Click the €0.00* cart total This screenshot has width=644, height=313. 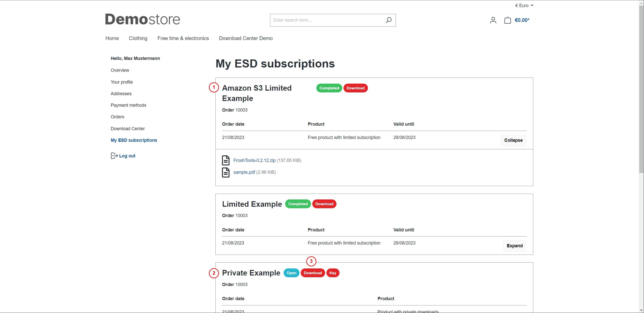click(522, 20)
